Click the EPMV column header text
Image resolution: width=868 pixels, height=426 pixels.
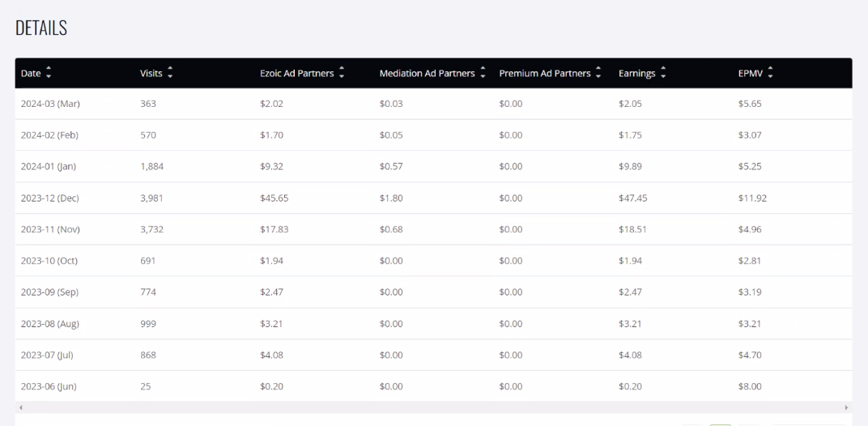750,73
